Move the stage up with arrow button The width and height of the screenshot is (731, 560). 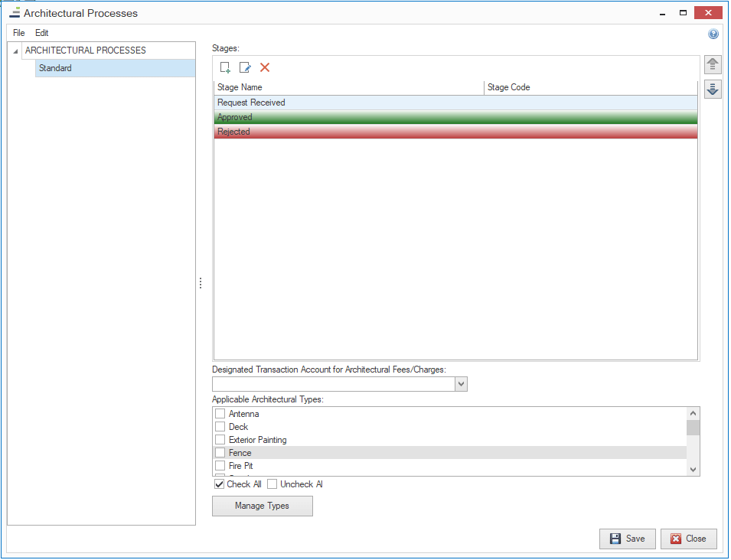(713, 64)
